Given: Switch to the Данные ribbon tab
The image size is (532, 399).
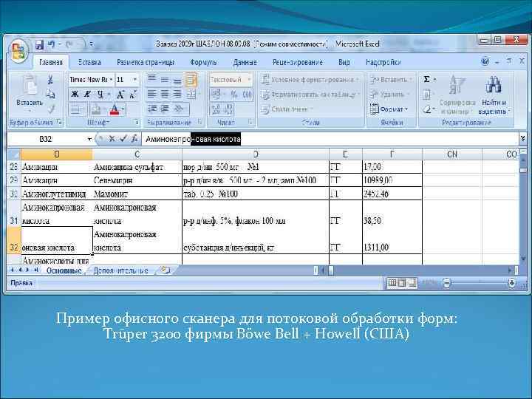Looking at the screenshot, I should 245,62.
